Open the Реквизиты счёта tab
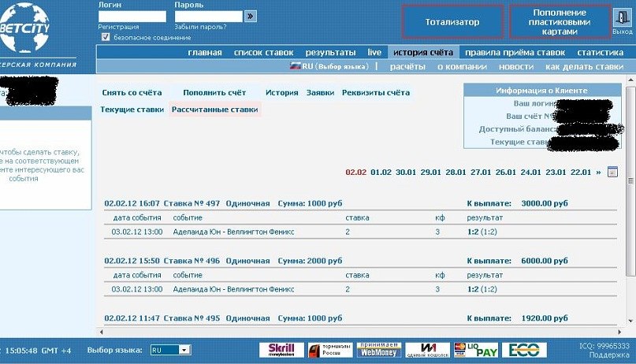 pos(376,92)
